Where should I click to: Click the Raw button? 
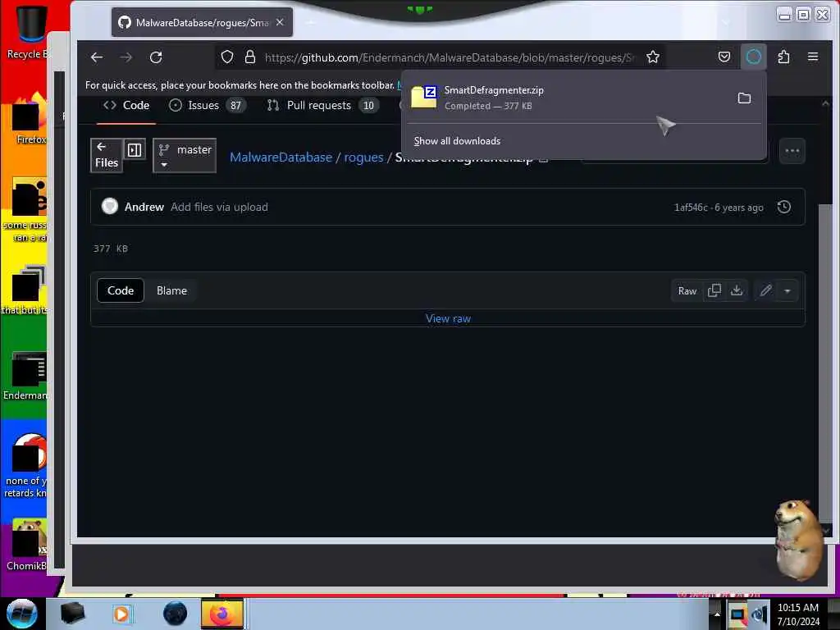pos(687,291)
